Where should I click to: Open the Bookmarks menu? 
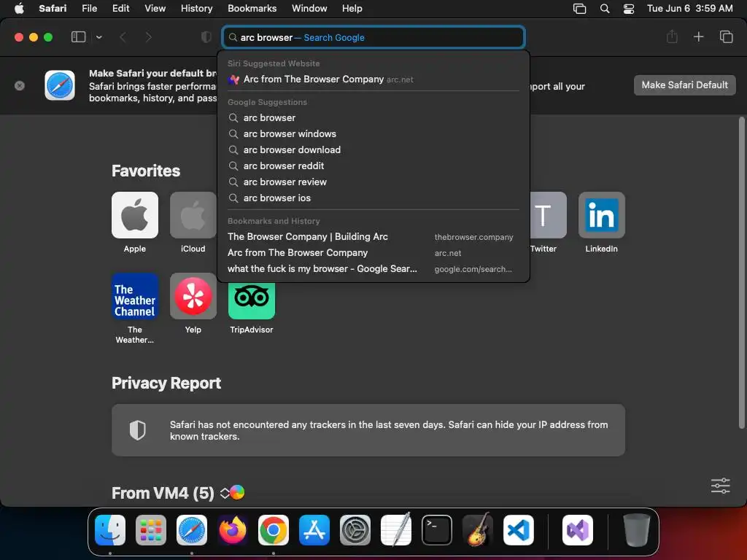click(252, 8)
